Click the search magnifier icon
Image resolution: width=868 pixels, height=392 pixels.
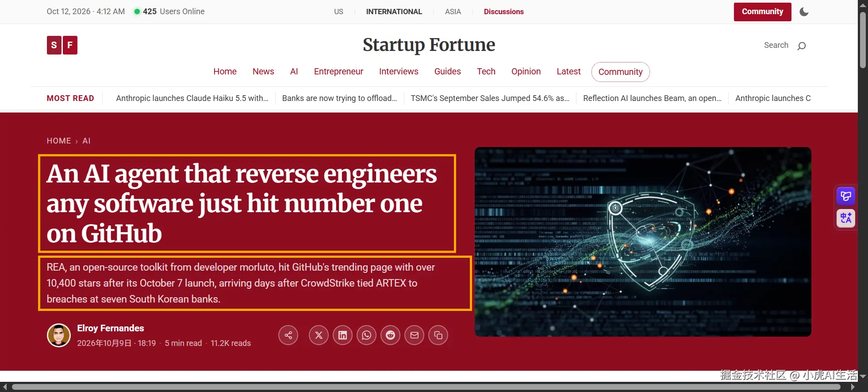coord(802,46)
